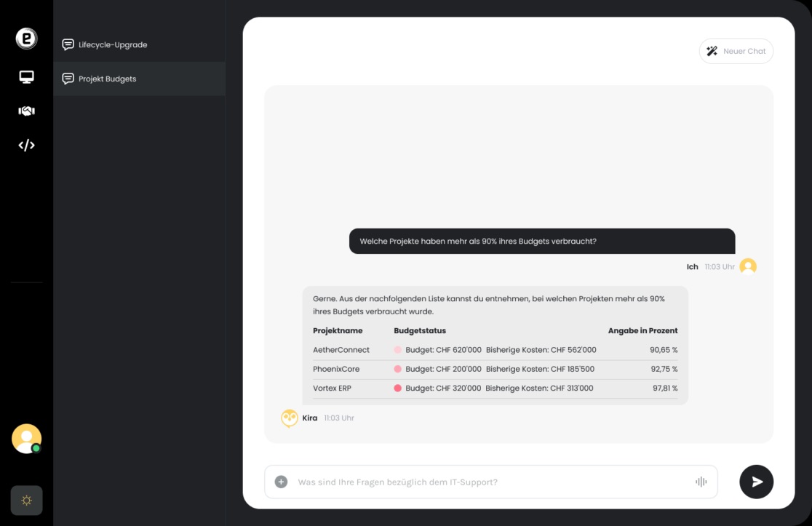Select the PhoenixCore project row
The width and height of the screenshot is (812, 526).
click(495, 369)
